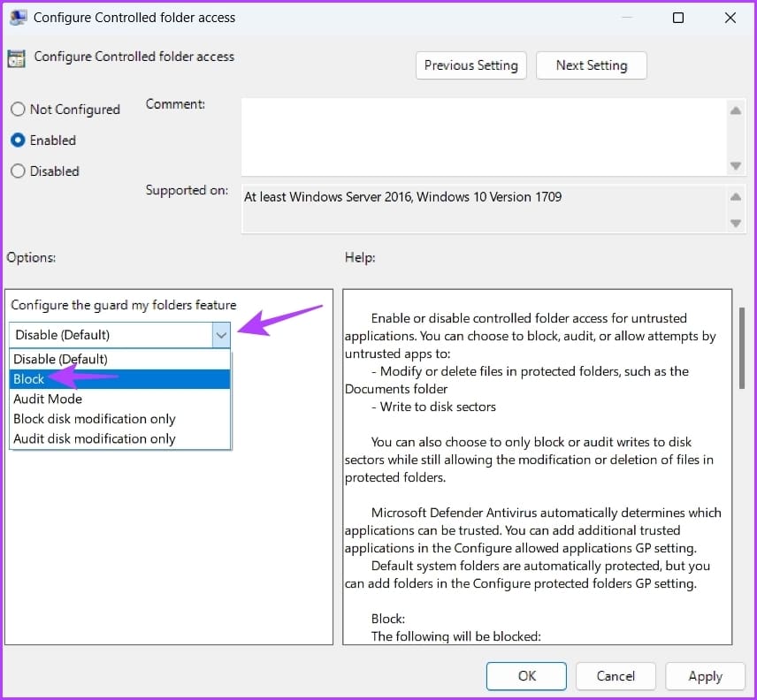757x700 pixels.
Task: Choose Disable (Default) from the list
Action: (x=119, y=359)
